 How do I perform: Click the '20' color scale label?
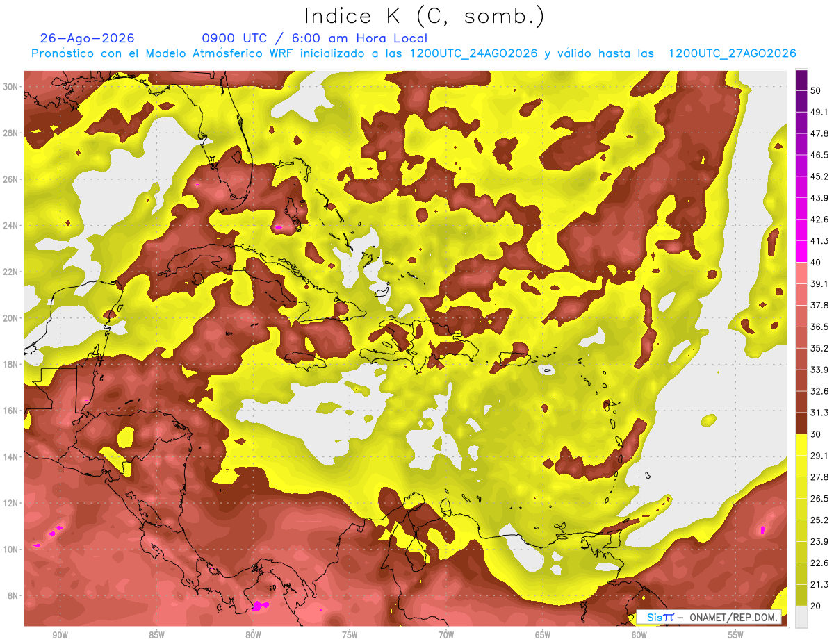817,606
